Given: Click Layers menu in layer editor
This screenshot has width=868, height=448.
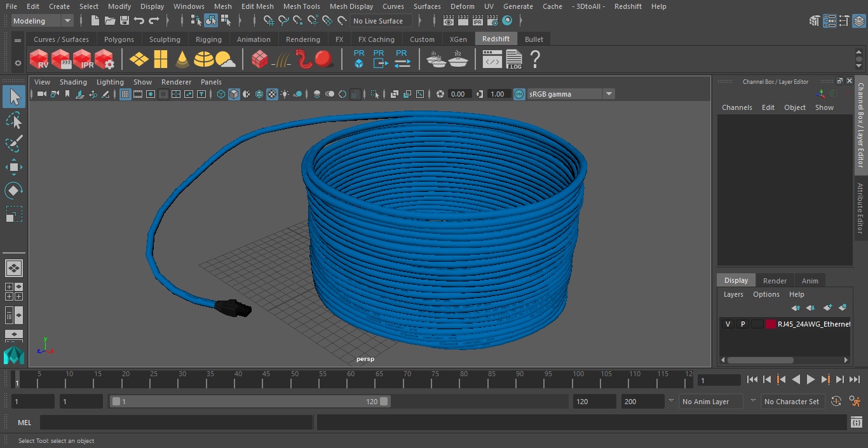Looking at the screenshot, I should pyautogui.click(x=733, y=294).
